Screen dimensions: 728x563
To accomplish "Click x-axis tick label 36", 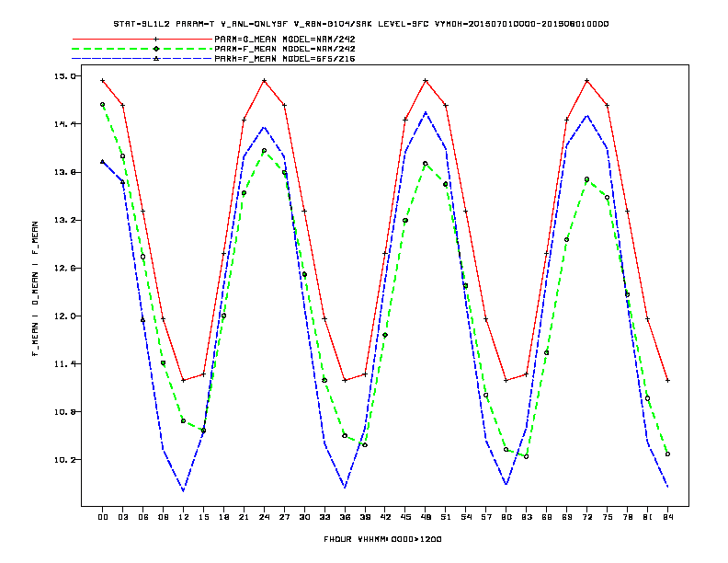I will [x=345, y=517].
